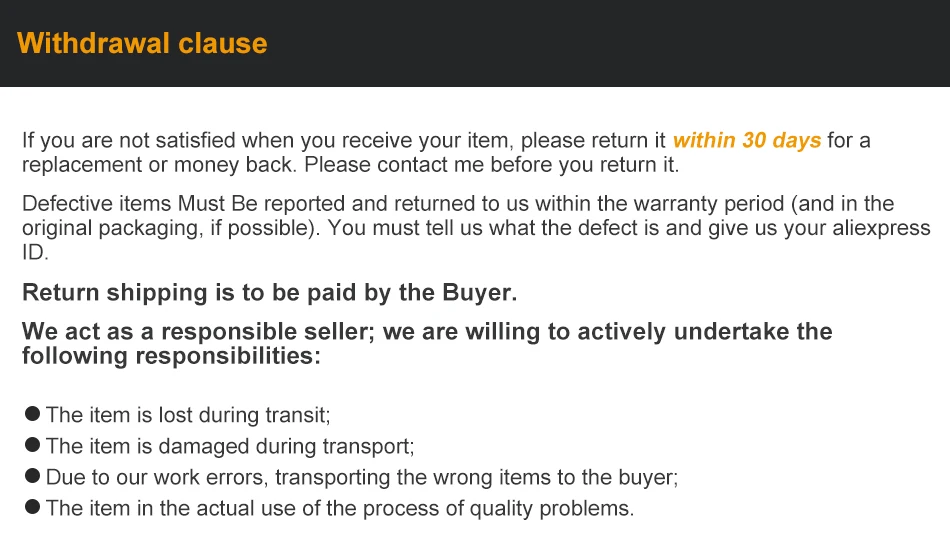
Task: Click 'The item is damaged during transport' text
Action: click(x=230, y=447)
